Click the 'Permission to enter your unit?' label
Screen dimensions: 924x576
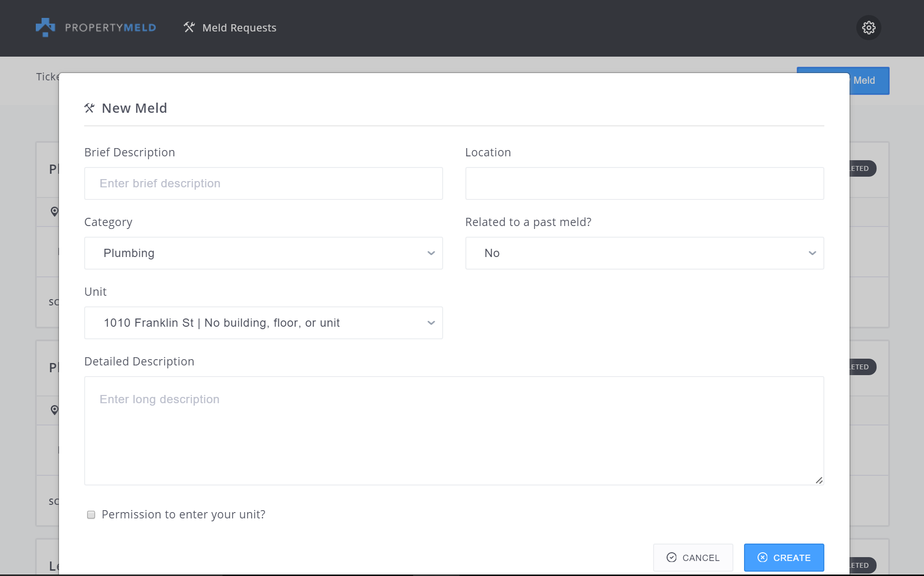tap(183, 515)
